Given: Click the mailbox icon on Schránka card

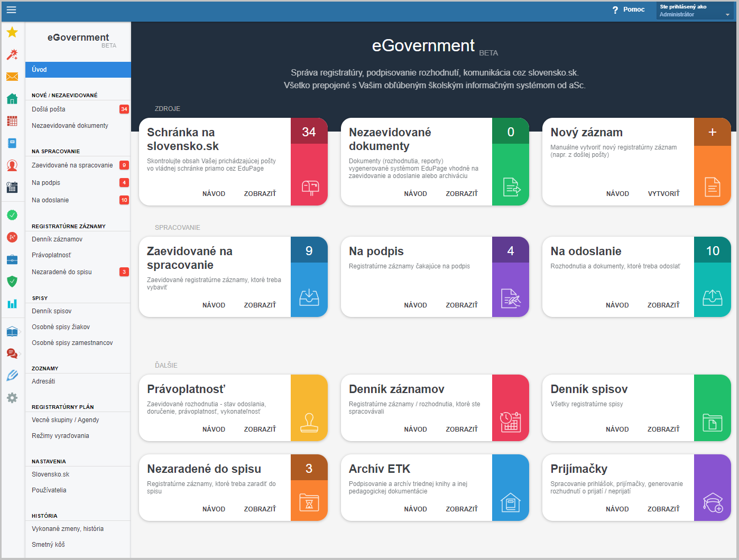Looking at the screenshot, I should click(310, 187).
